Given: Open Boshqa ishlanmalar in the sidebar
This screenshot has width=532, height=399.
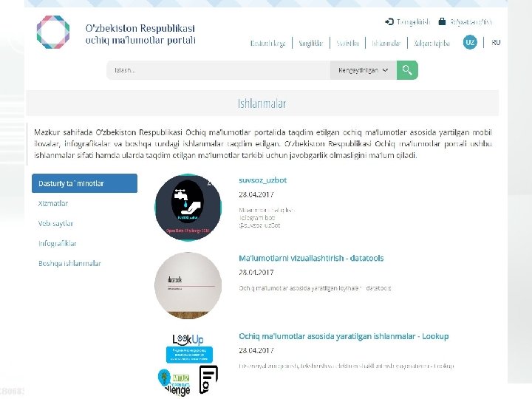Looking at the screenshot, I should [69, 263].
